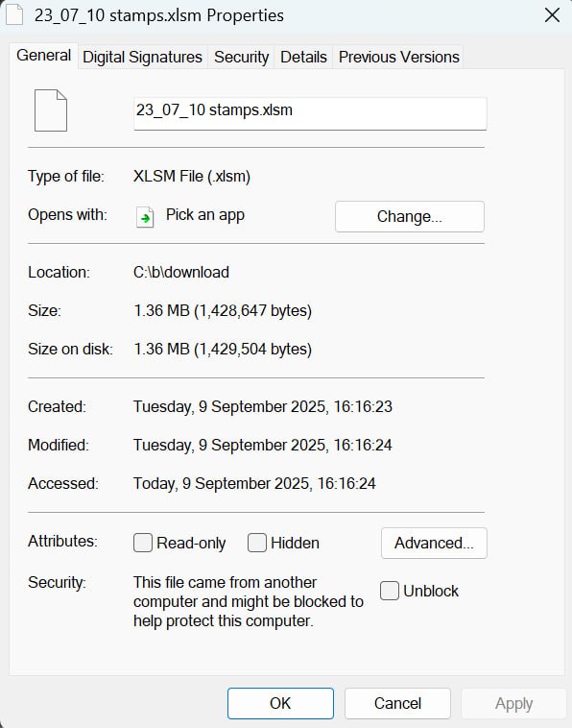Viewport: 572px width, 728px height.
Task: Click the C:\b\download location text
Action: [x=181, y=272]
